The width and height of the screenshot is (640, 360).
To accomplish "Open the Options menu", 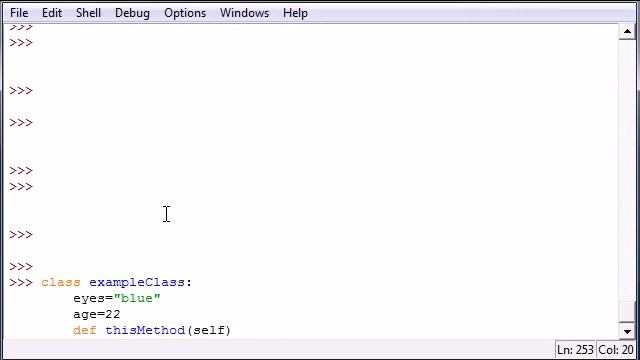I will [185, 13].
